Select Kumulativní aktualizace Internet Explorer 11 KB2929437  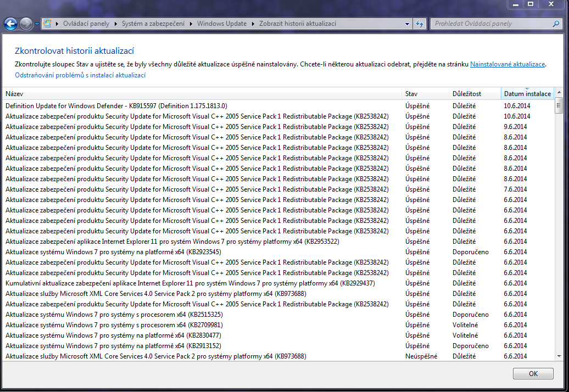coord(278,283)
